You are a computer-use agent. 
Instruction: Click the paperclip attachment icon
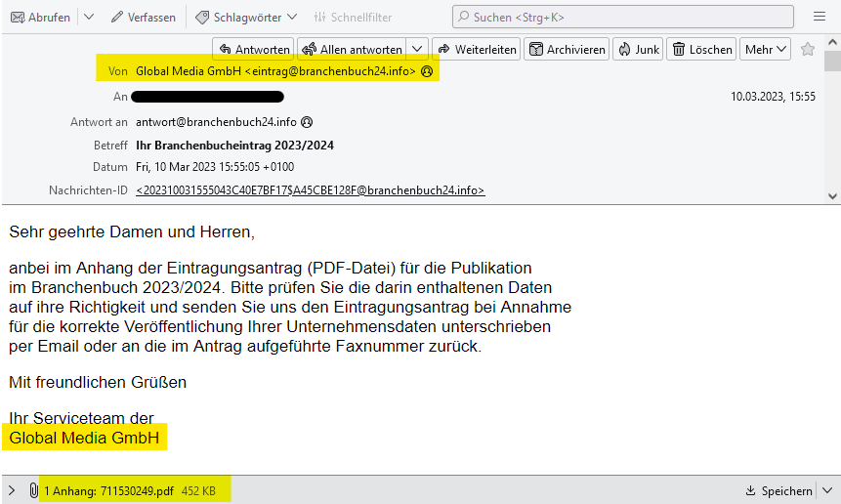tap(33, 490)
